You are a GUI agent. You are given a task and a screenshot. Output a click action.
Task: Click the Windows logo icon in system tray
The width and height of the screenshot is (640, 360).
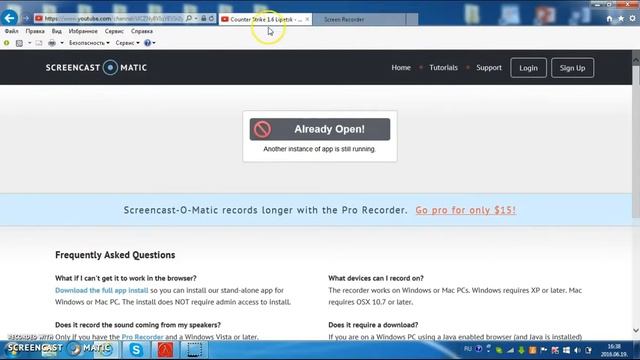566,350
